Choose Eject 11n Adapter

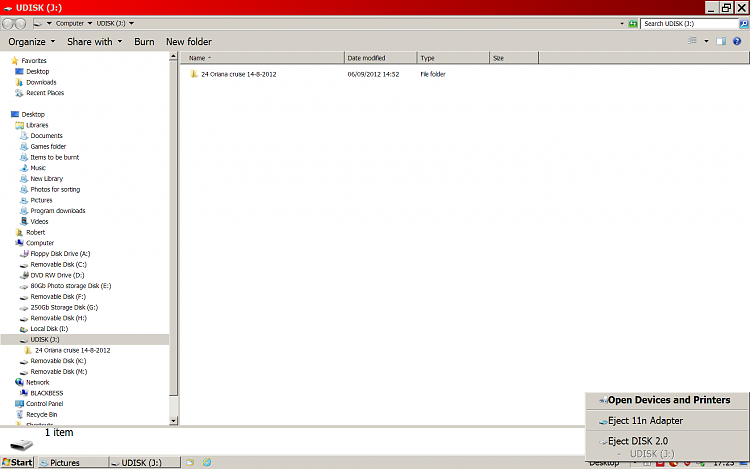[x=667, y=421]
